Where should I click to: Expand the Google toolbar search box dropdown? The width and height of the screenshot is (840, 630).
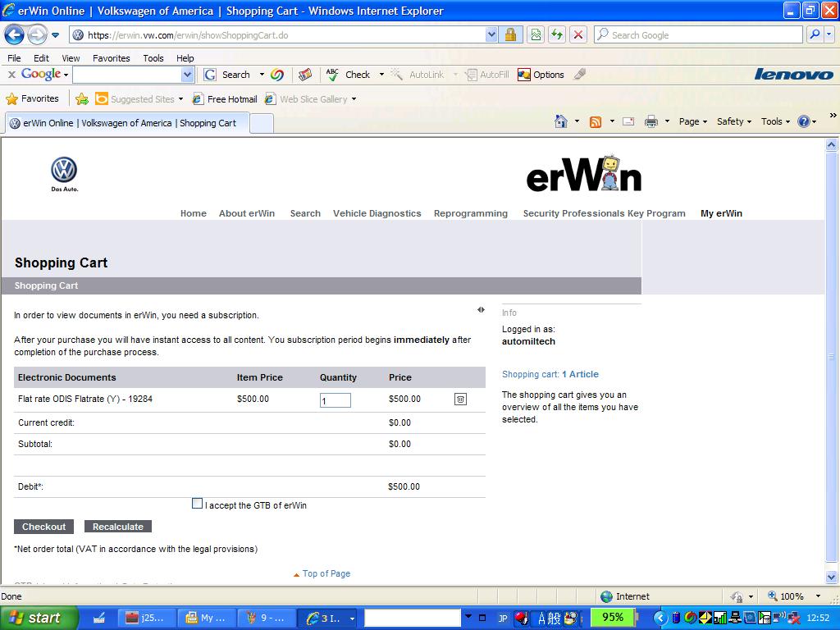click(187, 75)
